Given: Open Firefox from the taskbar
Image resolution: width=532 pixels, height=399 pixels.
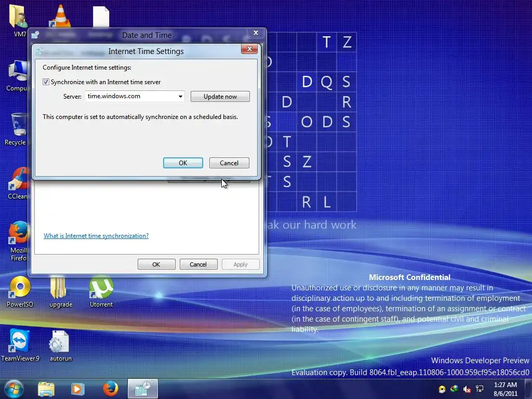Looking at the screenshot, I should point(110,389).
